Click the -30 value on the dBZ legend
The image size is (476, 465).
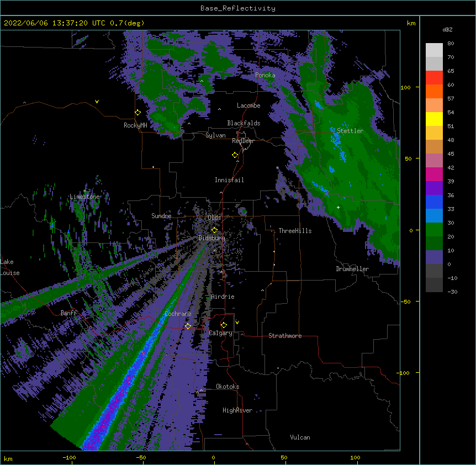pyautogui.click(x=452, y=292)
